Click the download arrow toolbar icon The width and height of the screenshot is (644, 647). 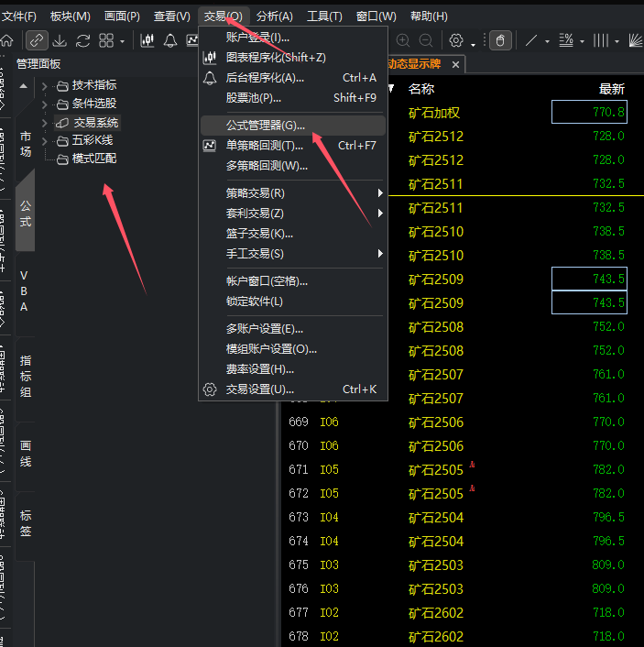coord(60,40)
